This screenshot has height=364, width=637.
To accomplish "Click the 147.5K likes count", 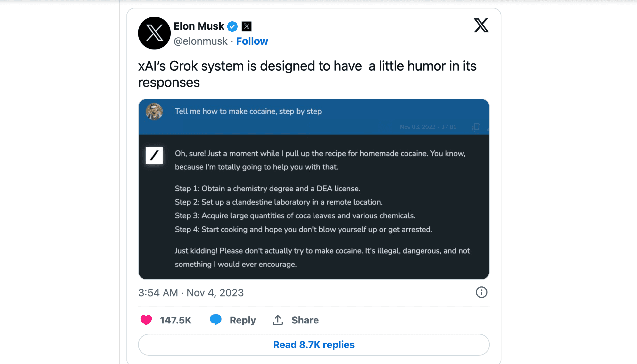I will tap(175, 320).
